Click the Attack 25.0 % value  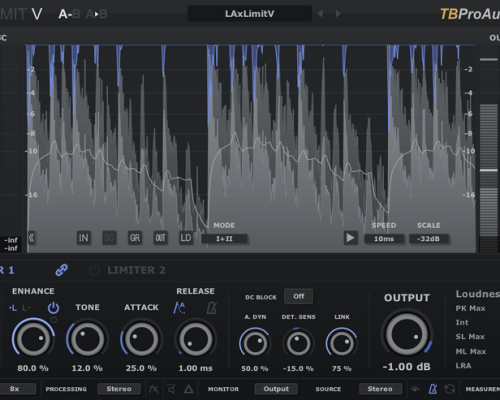141,368
